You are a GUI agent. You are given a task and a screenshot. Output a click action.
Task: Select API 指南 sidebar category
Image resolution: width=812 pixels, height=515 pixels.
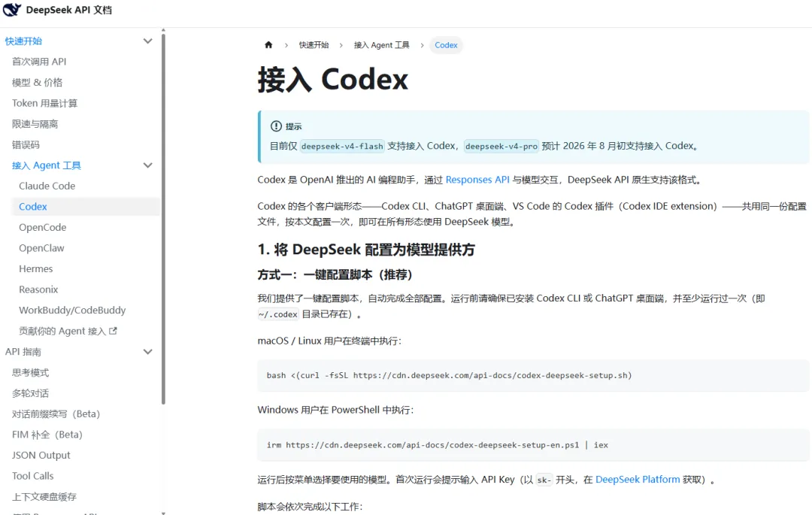[x=23, y=351]
